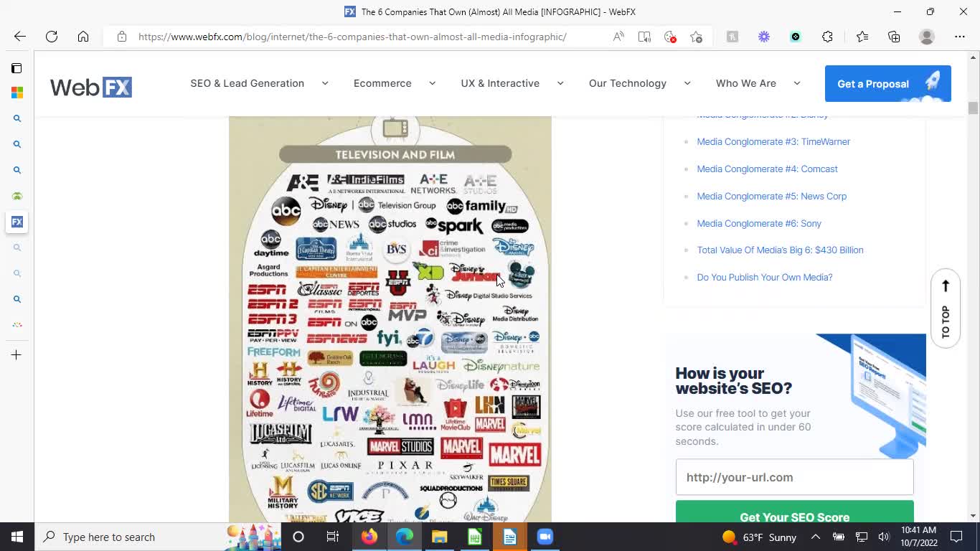Switch to the colorful peacock-icon tab
This screenshot has width=980, height=551.
[x=17, y=325]
